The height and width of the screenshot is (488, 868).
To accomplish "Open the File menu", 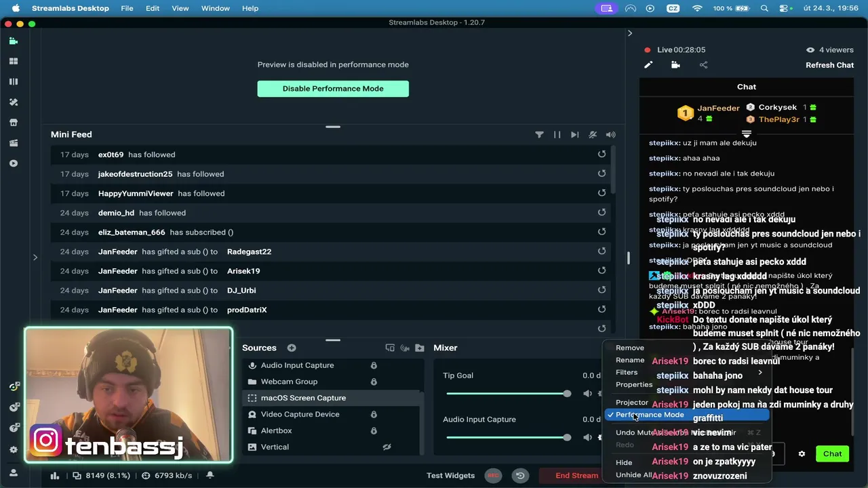I will [127, 8].
